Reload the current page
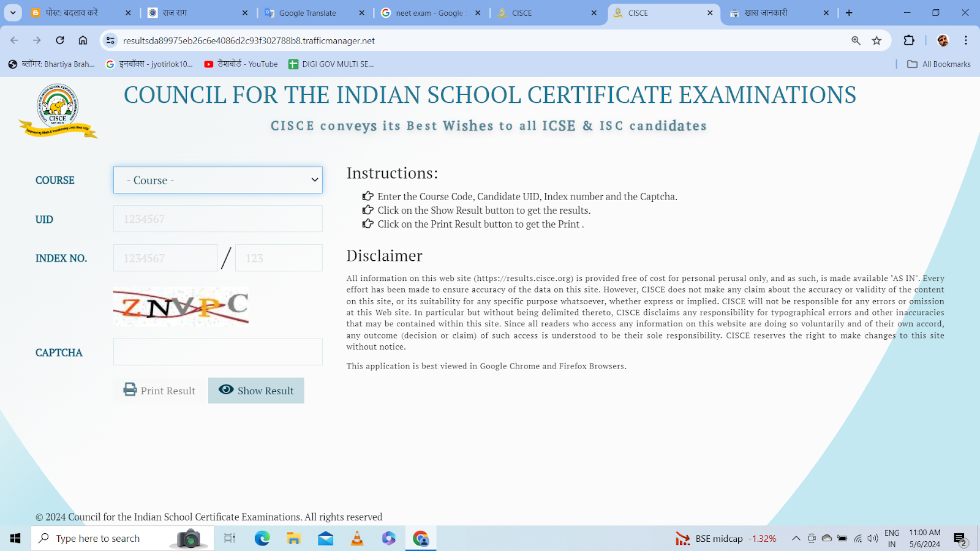This screenshot has width=980, height=551. coord(60,40)
